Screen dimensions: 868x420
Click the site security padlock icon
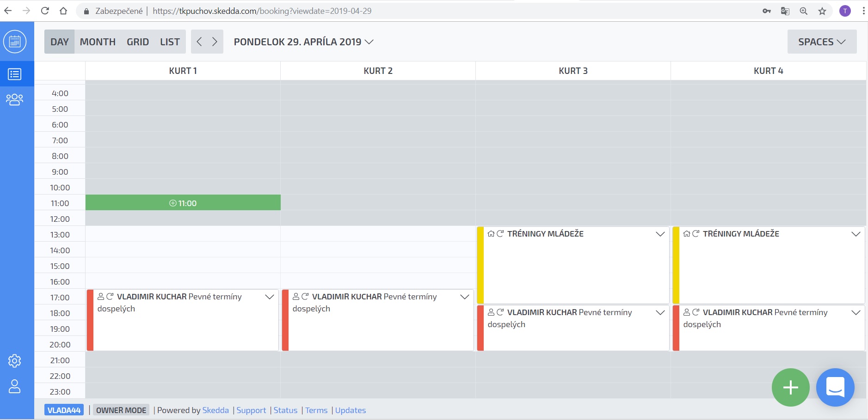(x=86, y=11)
